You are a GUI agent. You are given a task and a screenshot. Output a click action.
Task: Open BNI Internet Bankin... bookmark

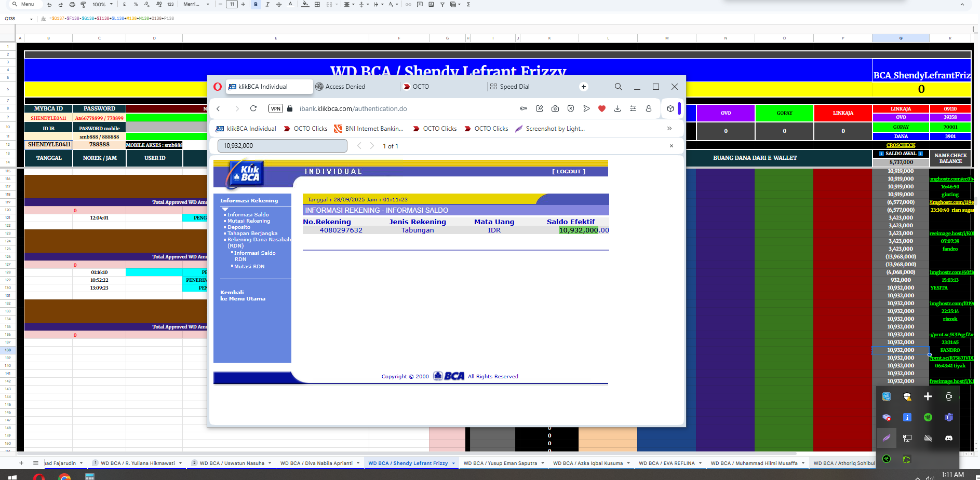[x=369, y=129]
